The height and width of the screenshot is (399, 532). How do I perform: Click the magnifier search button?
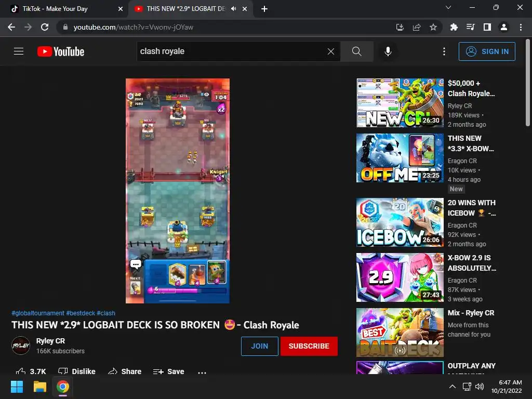(356, 51)
